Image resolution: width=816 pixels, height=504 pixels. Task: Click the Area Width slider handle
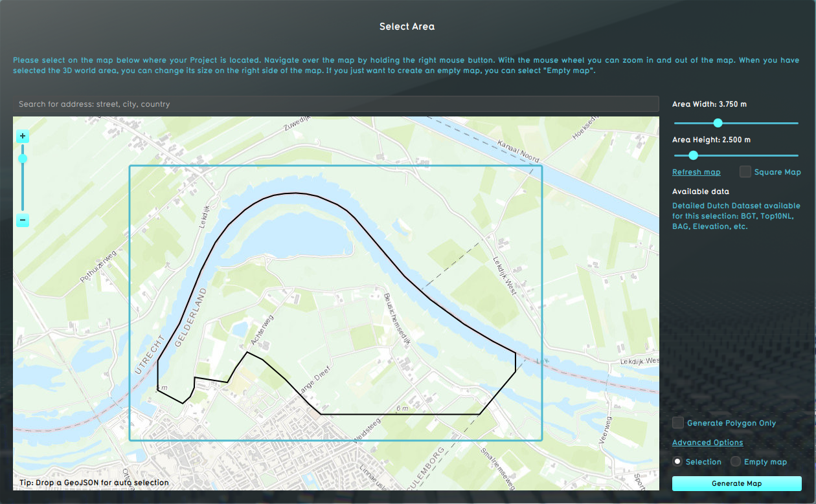[718, 123]
